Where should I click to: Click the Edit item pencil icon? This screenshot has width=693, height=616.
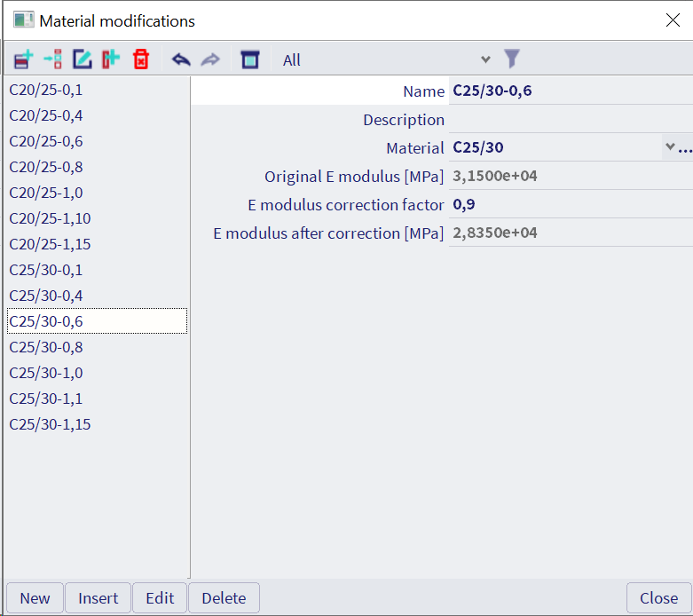(82, 59)
